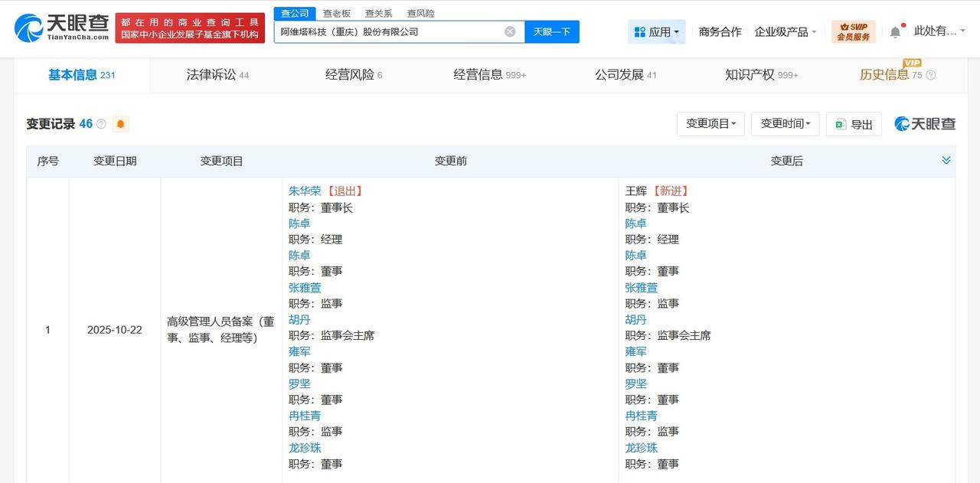Open 胡丹 link in 变更后 column

pos(636,319)
